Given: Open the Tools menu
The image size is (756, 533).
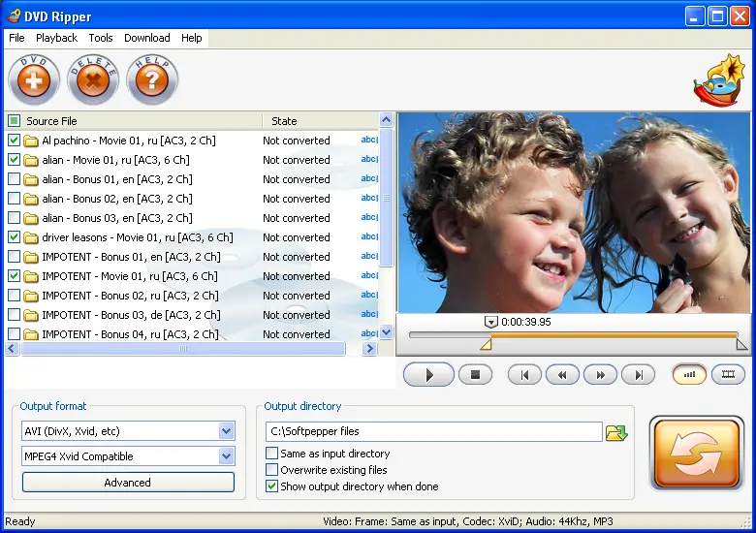Looking at the screenshot, I should click(x=100, y=38).
